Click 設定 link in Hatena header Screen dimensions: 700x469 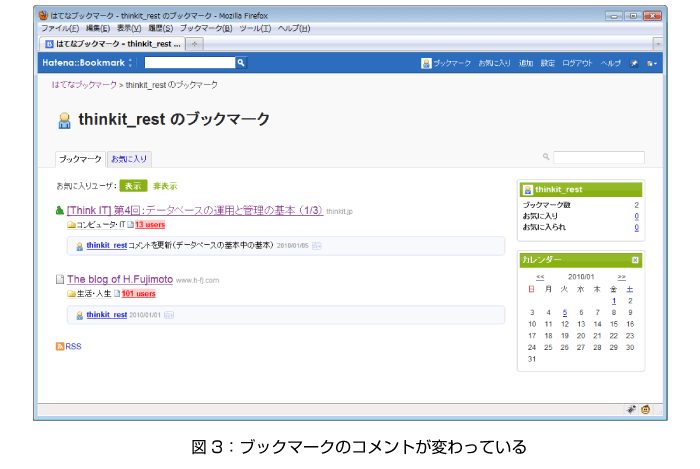coord(547,63)
